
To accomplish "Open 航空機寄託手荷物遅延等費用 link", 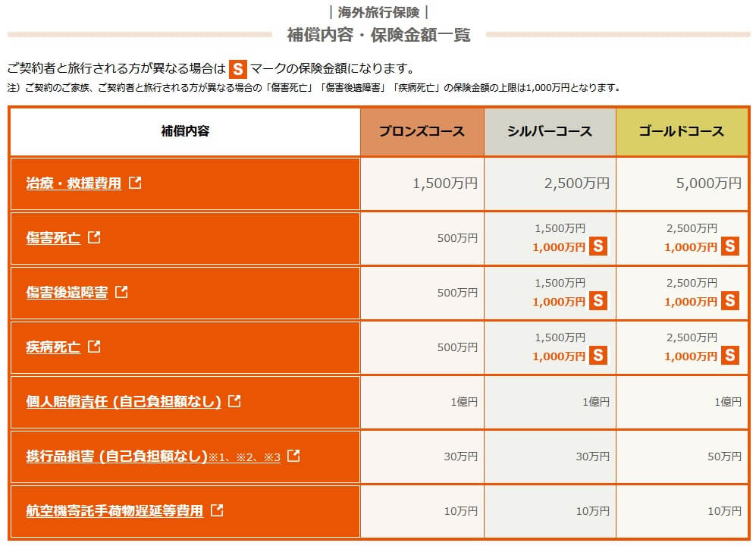I will tap(114, 510).
